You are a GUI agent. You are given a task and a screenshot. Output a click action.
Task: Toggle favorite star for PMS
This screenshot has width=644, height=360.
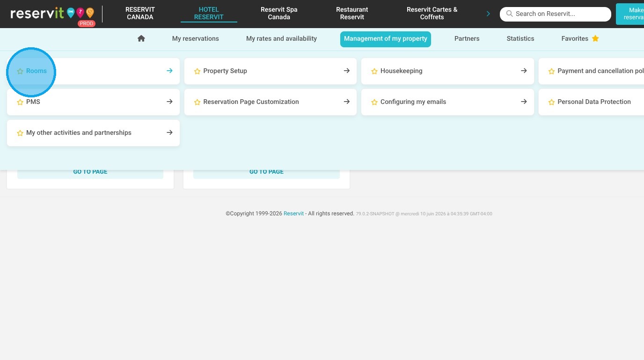pos(20,102)
